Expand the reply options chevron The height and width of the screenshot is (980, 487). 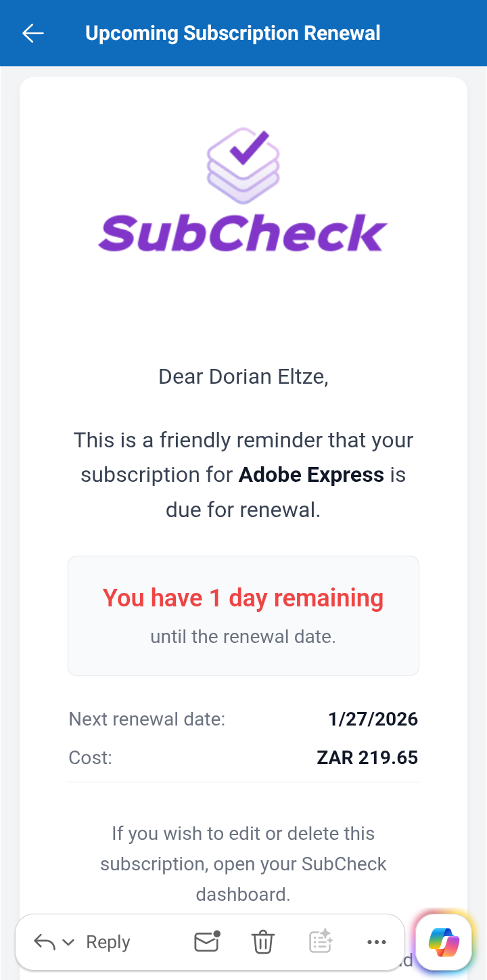68,942
